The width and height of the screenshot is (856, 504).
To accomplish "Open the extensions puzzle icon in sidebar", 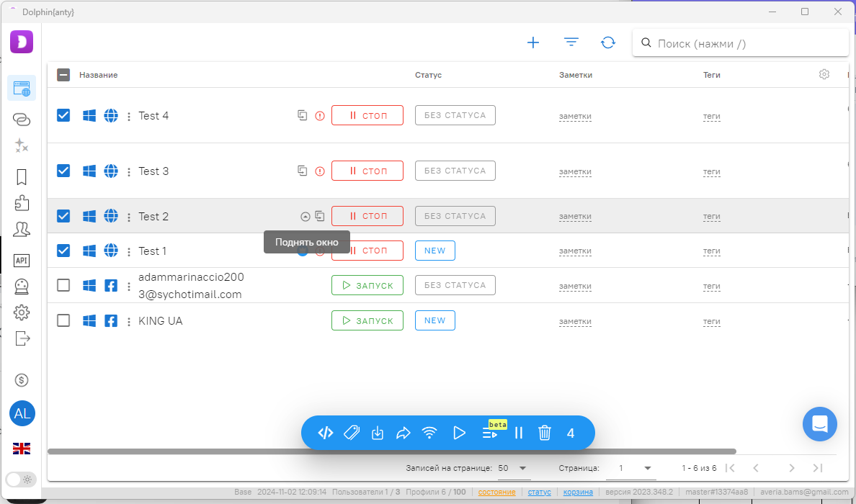I will pos(22,203).
